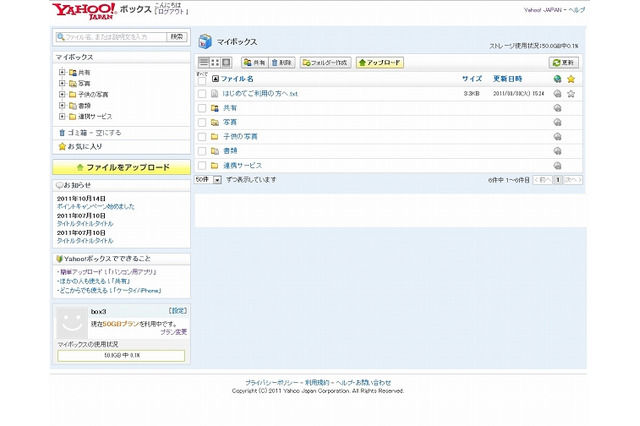Screen dimensions: 640x426
Task: Open file はじめてご利用の方へ.txt
Action: tap(260, 94)
